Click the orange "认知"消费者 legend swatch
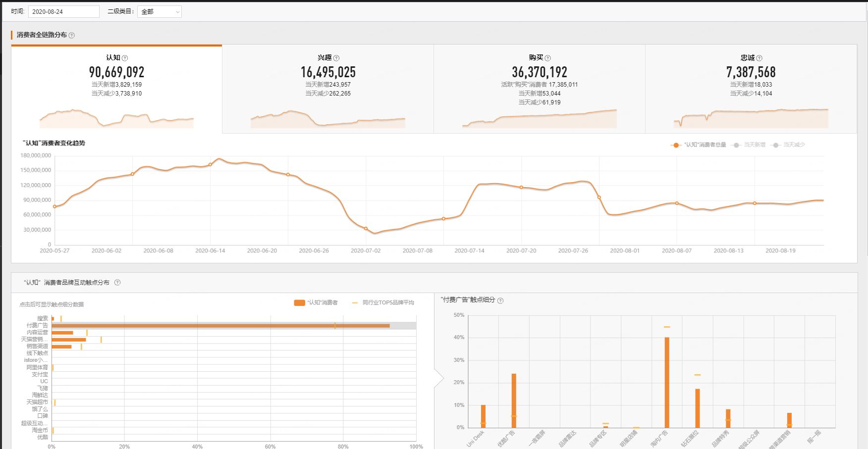Screen dimensions: 868x449 click(x=299, y=302)
